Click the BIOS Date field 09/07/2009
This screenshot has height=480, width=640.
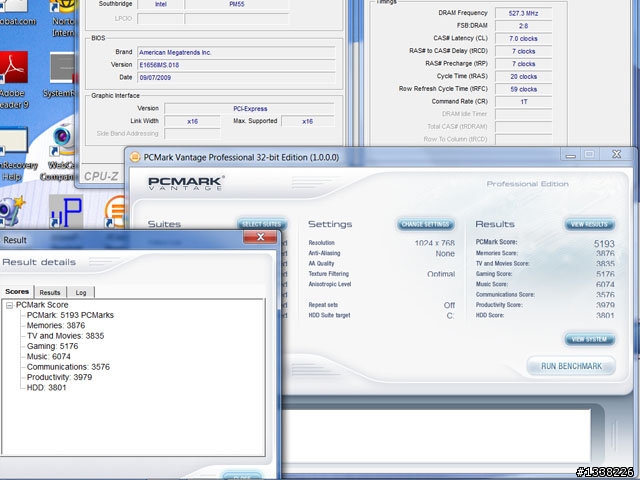tap(236, 78)
